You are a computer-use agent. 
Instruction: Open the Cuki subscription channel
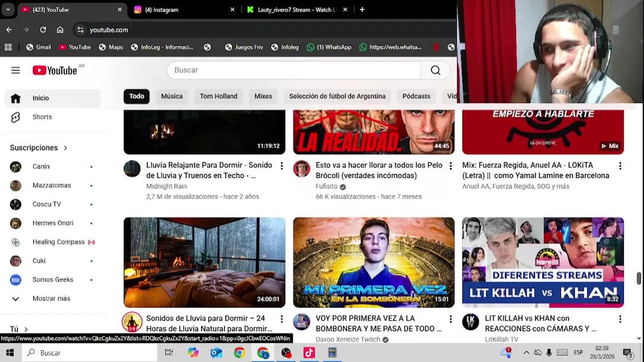[x=52, y=260]
